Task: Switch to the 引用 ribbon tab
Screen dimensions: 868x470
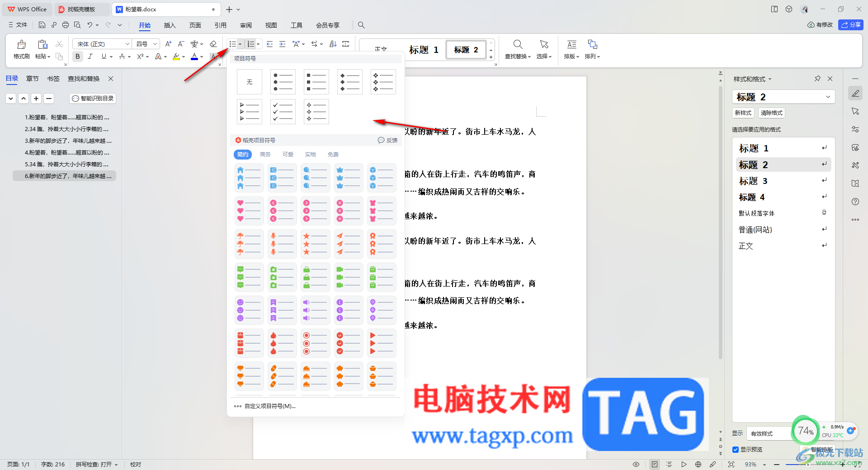Action: click(220, 25)
